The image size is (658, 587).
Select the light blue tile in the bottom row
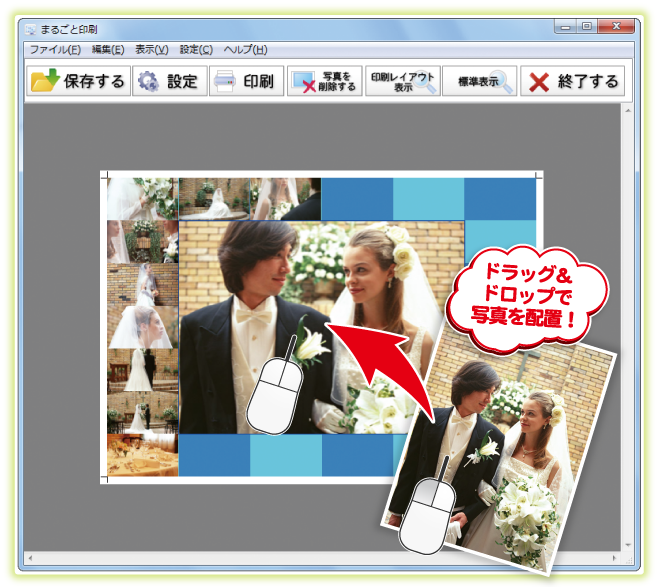285,456
